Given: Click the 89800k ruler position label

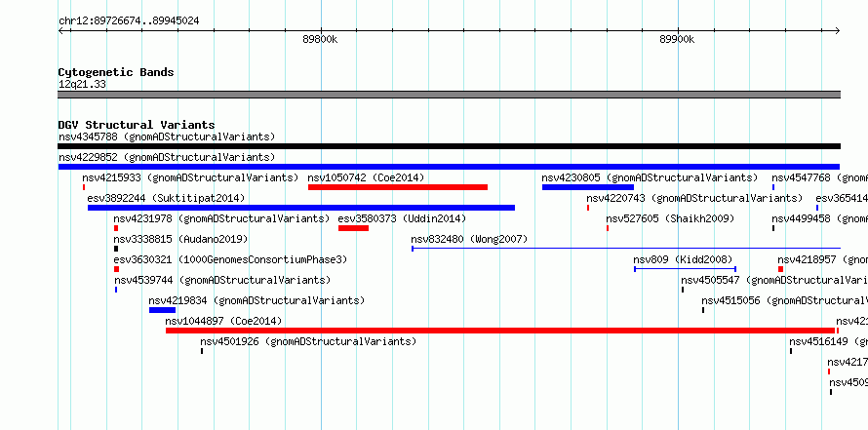Looking at the screenshot, I should [x=320, y=39].
